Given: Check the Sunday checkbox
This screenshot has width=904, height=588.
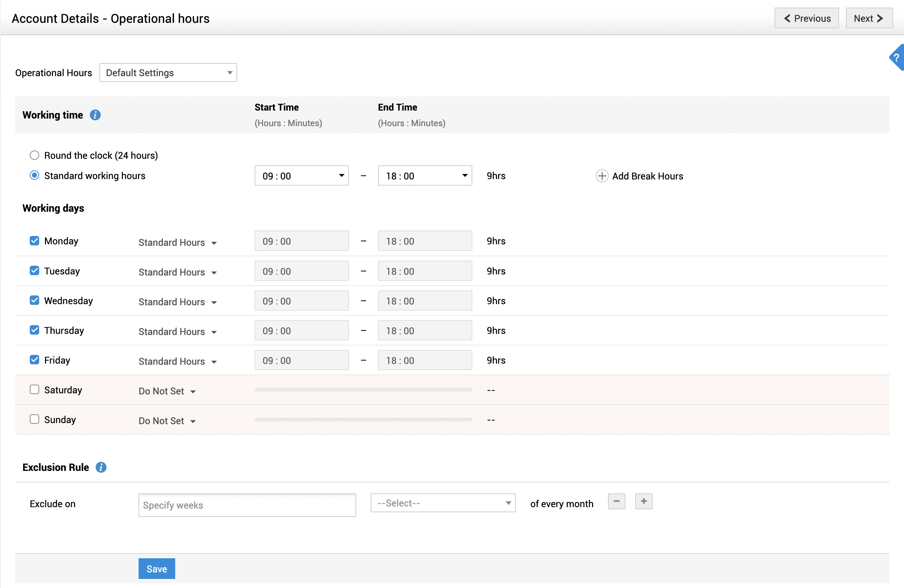Looking at the screenshot, I should [34, 419].
